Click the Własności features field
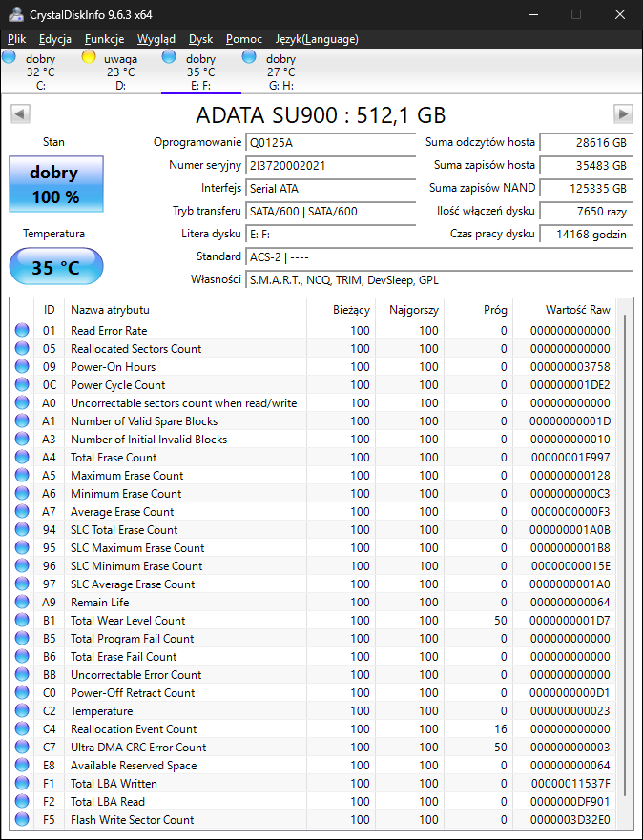The width and height of the screenshot is (643, 840). (x=440, y=280)
